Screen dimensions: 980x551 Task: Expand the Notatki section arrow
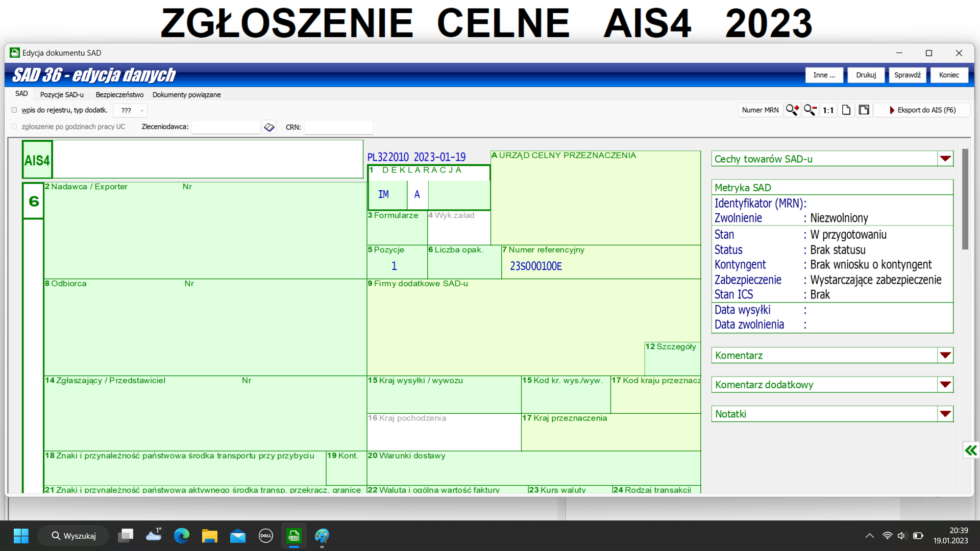click(x=945, y=414)
